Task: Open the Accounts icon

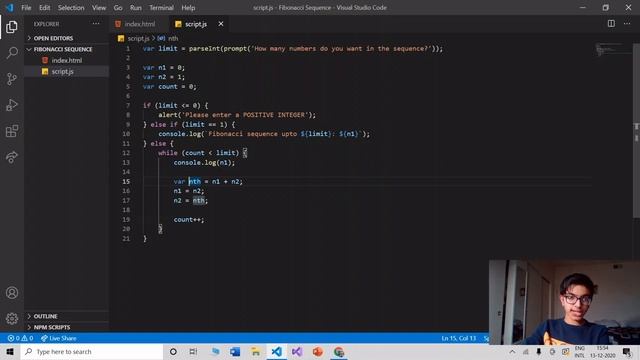Action: (x=12, y=293)
